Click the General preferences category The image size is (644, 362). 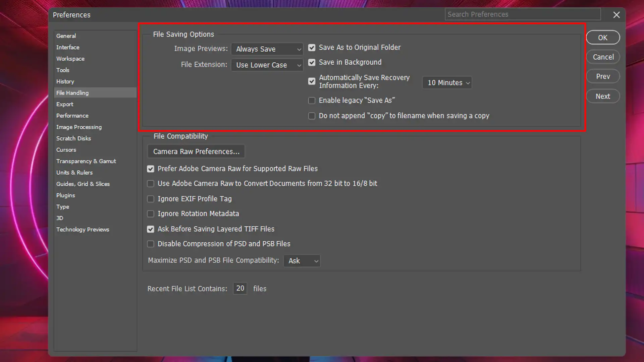[x=66, y=36]
